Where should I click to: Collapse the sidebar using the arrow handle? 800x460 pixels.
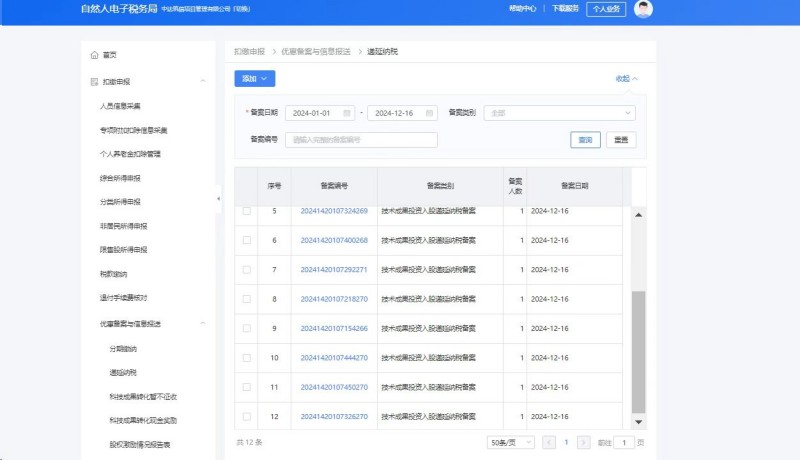coord(219,199)
